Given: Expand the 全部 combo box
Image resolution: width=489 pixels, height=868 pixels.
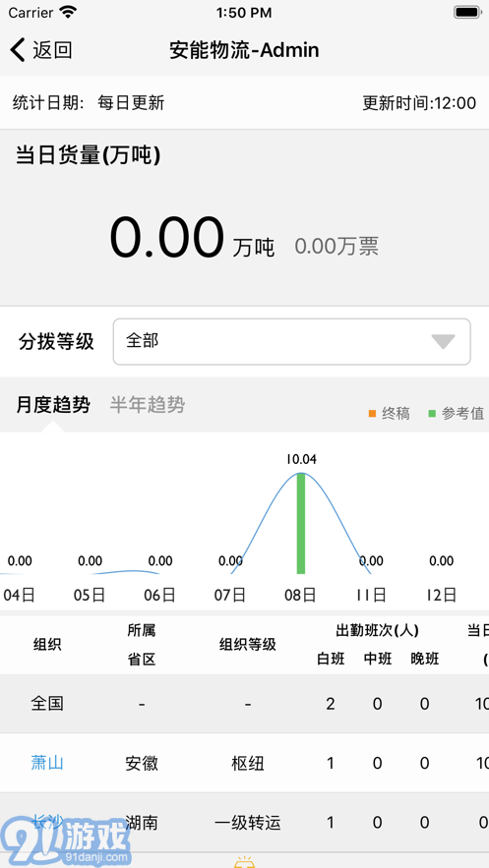Looking at the screenshot, I should [x=292, y=341].
